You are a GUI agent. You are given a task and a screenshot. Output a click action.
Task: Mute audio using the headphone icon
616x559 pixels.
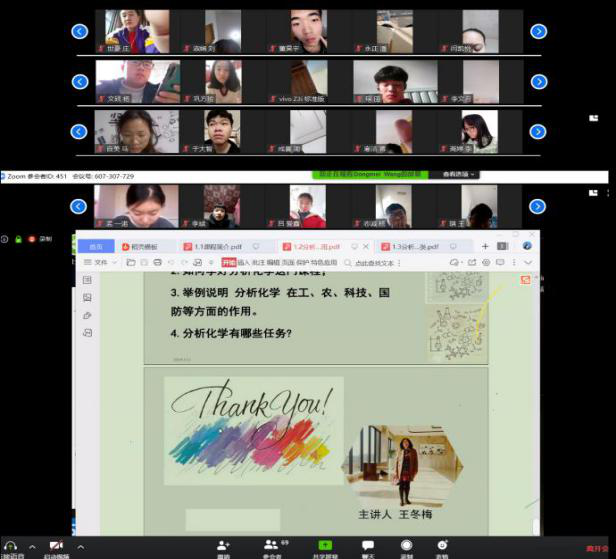tap(11, 546)
